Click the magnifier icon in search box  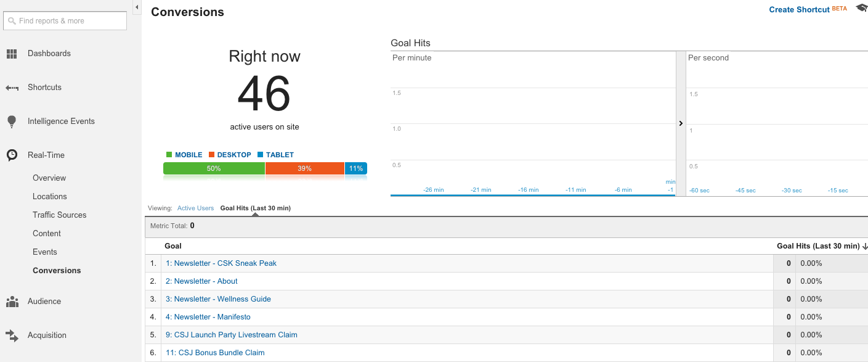12,21
